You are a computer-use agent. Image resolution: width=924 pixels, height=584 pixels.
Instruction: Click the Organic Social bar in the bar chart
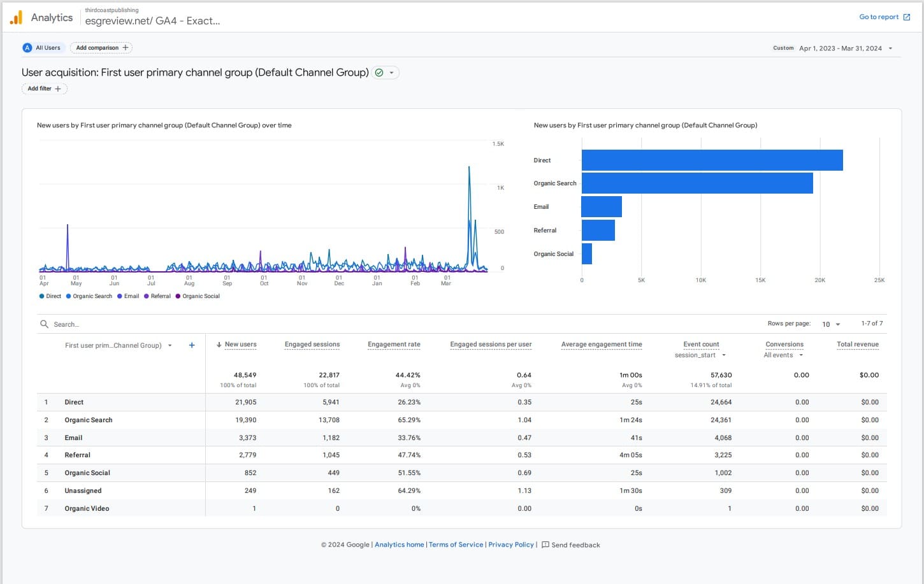587,253
